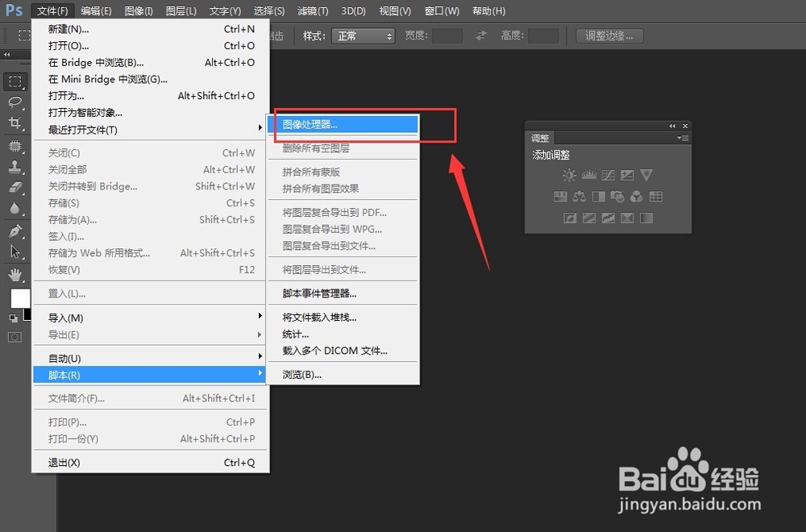806x532 pixels.
Task: Add a Posterize adjustment
Action: click(x=589, y=218)
